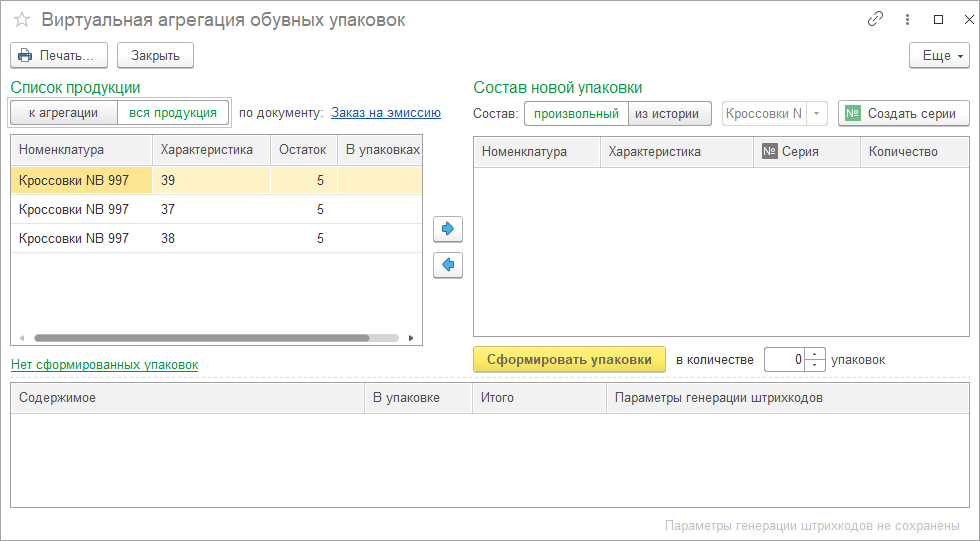Click the Печать printer button
980x541 pixels.
coord(59,55)
